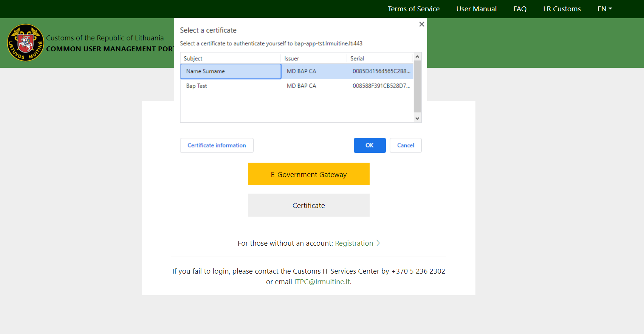
Task: Open the User Manual link
Action: click(x=476, y=9)
